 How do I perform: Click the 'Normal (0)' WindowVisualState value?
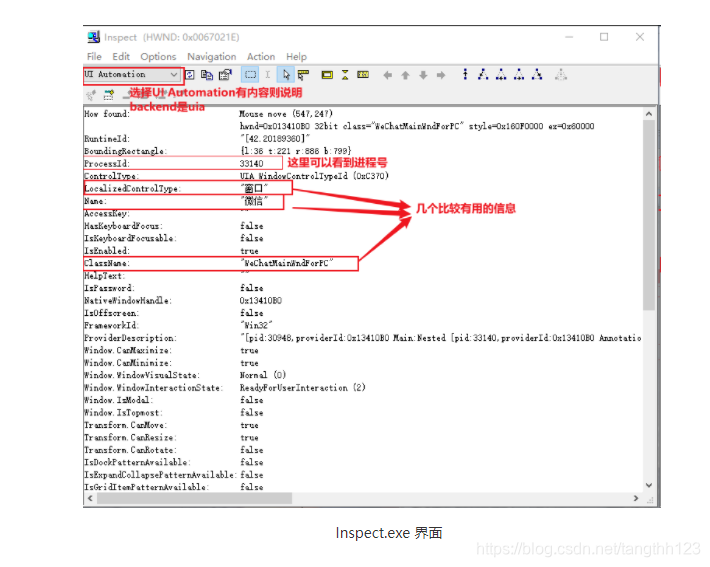pos(263,375)
